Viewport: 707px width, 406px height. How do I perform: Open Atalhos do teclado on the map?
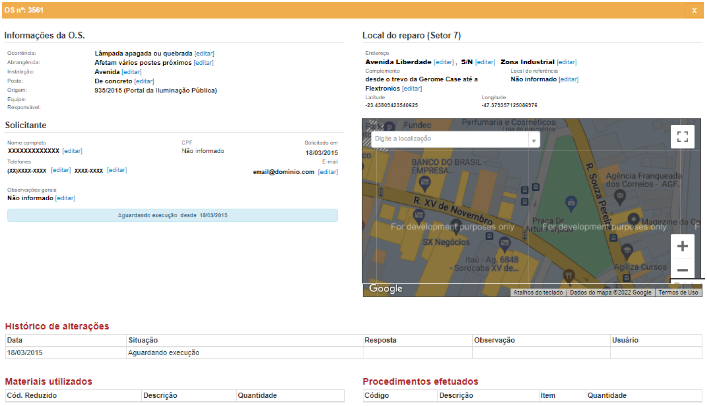pos(538,293)
